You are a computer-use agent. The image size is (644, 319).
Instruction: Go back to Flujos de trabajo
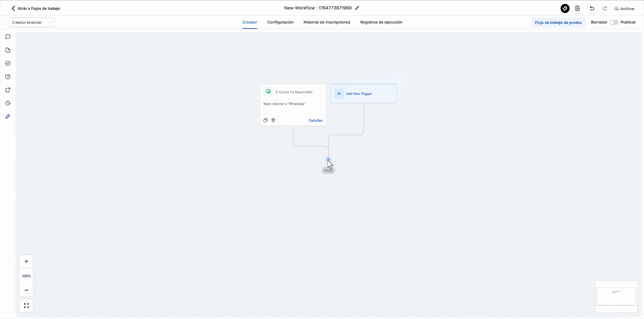tap(36, 8)
